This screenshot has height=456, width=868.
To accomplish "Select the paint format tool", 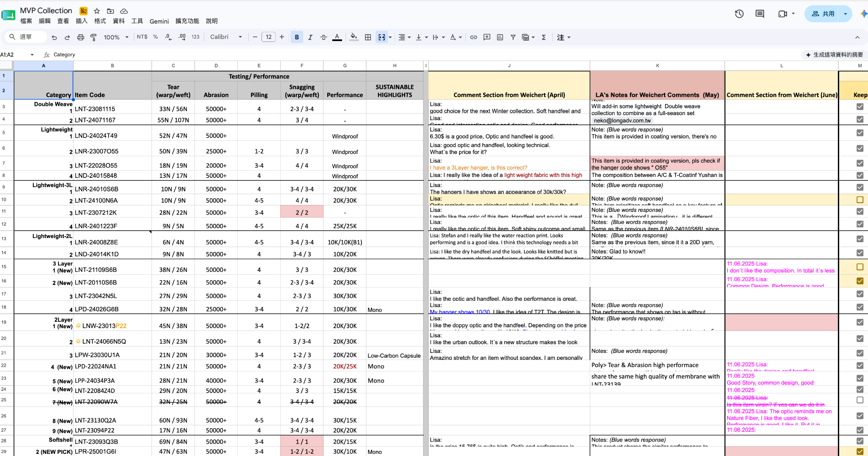I will point(94,37).
